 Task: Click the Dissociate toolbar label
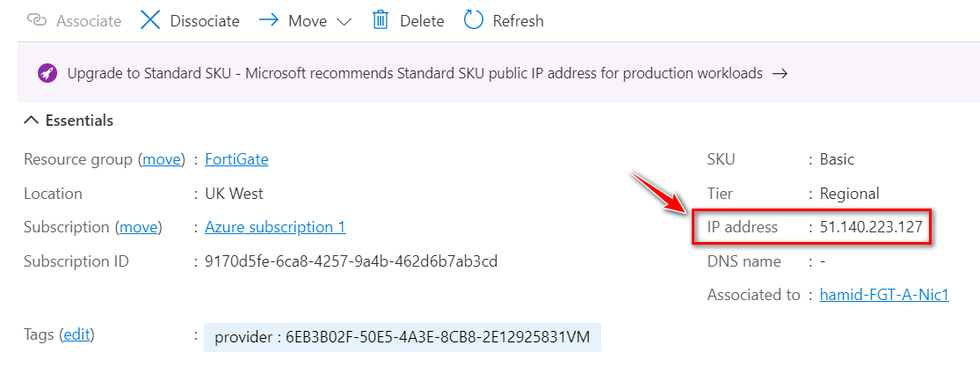(205, 21)
